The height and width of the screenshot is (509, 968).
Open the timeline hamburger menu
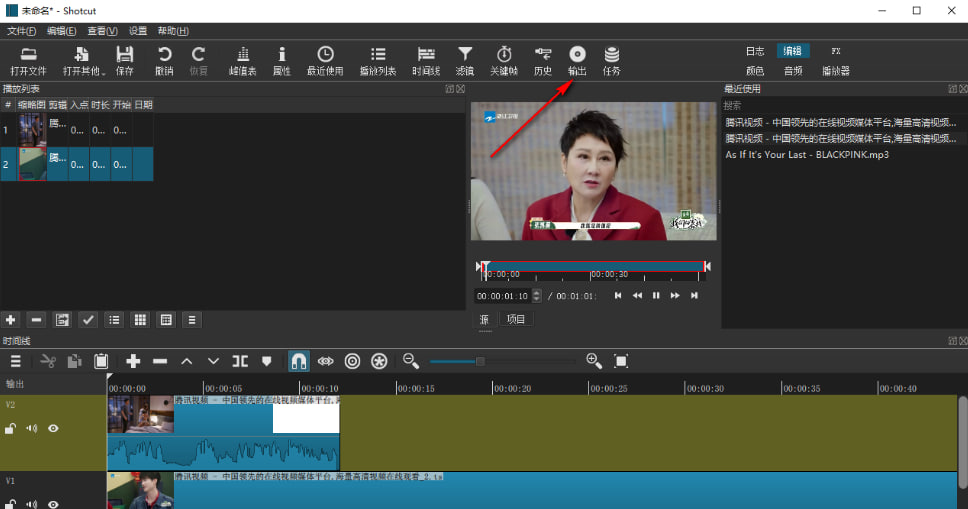pos(16,361)
